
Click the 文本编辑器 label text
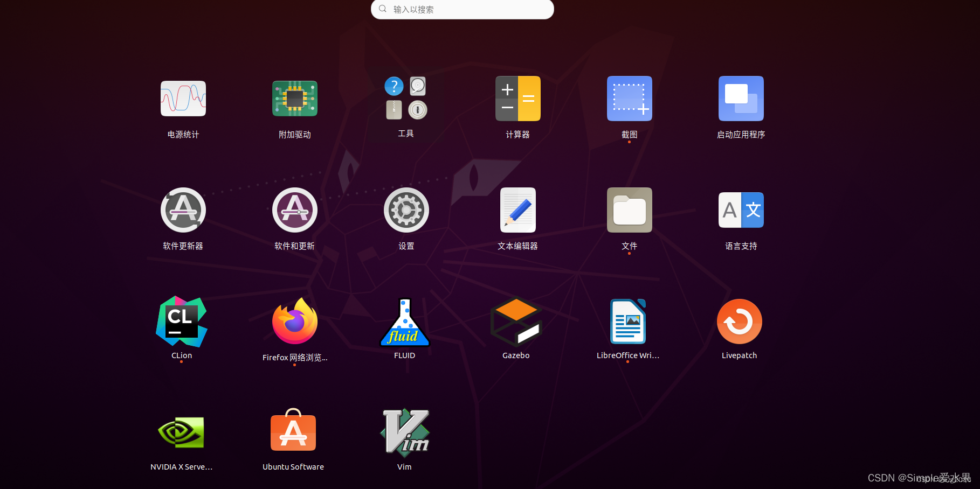pos(517,246)
